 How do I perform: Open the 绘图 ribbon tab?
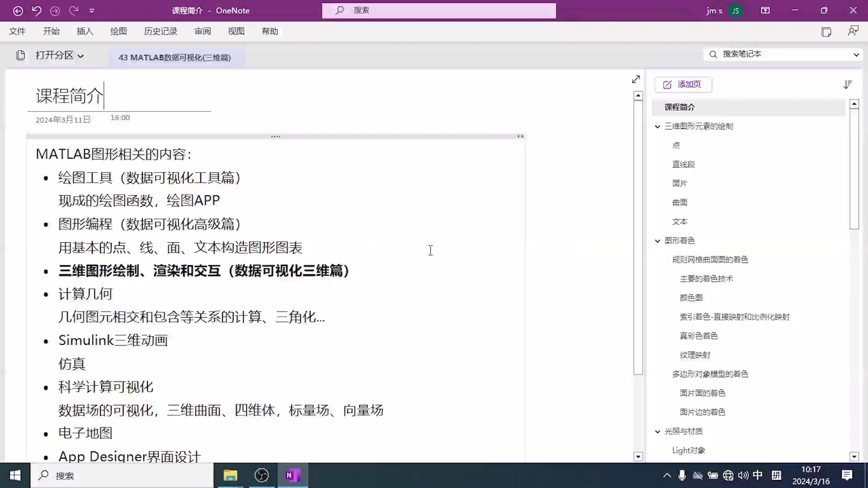[x=118, y=31]
